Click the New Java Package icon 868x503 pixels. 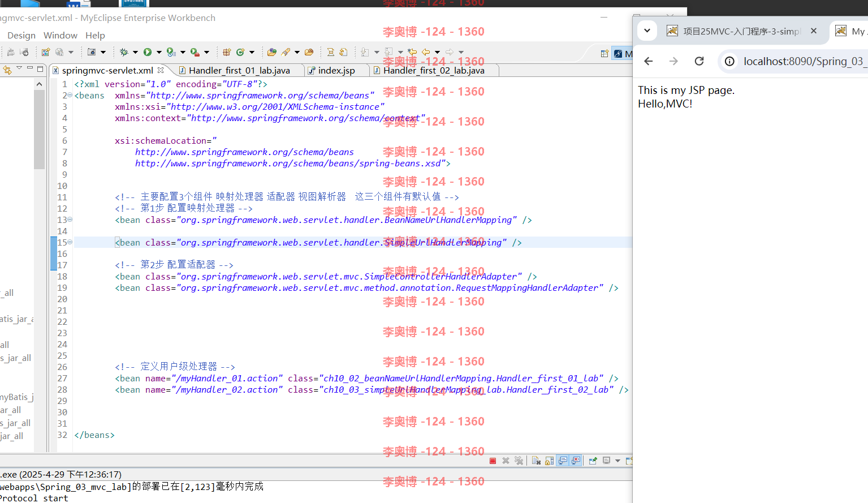[x=227, y=52]
